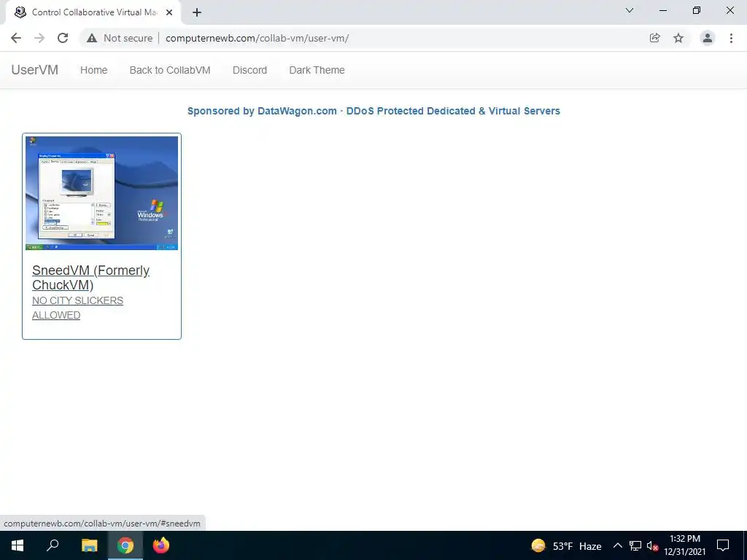Open a new tab with the plus button

[x=197, y=12]
